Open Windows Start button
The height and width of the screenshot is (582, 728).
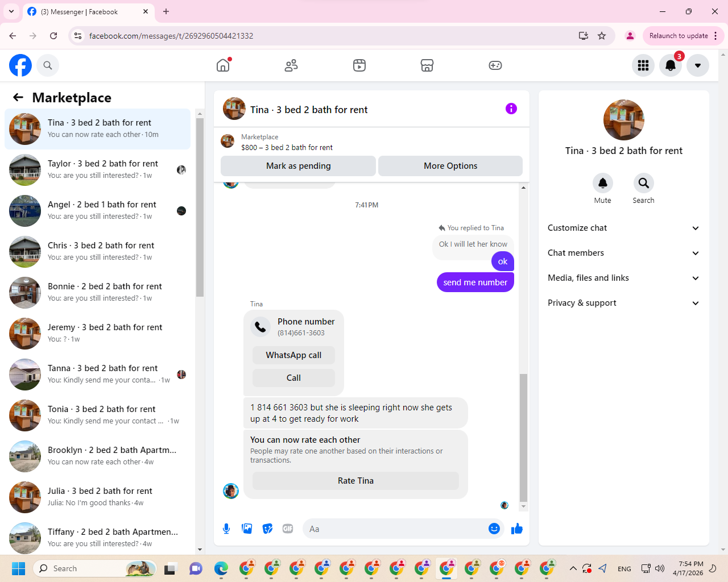[x=18, y=568]
